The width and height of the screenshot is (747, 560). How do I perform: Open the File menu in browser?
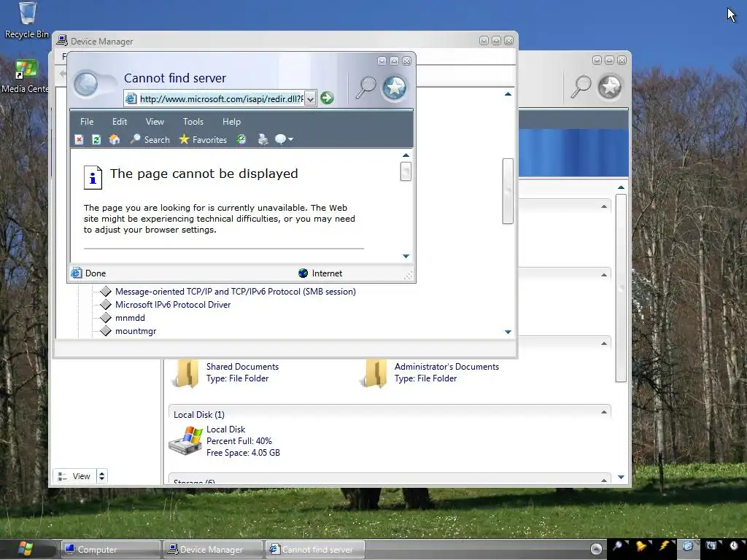(87, 122)
